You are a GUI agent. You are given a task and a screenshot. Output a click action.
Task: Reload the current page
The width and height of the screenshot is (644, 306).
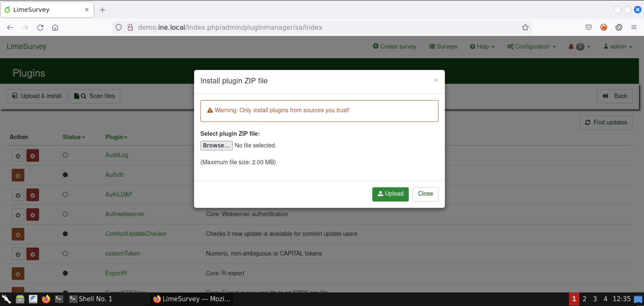tap(40, 27)
